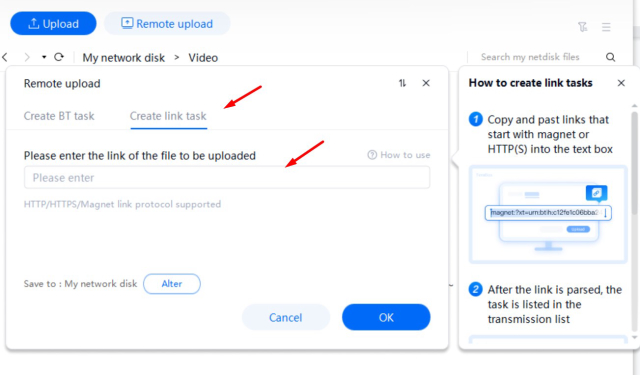The width and height of the screenshot is (640, 375).
Task: Go forward with the right arrow
Action: click(x=27, y=57)
